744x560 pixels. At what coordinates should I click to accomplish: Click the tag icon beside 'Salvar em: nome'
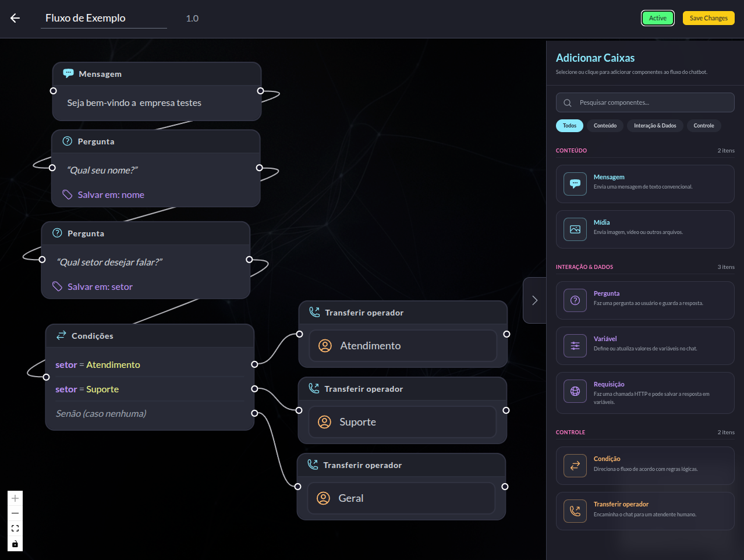[x=68, y=194]
